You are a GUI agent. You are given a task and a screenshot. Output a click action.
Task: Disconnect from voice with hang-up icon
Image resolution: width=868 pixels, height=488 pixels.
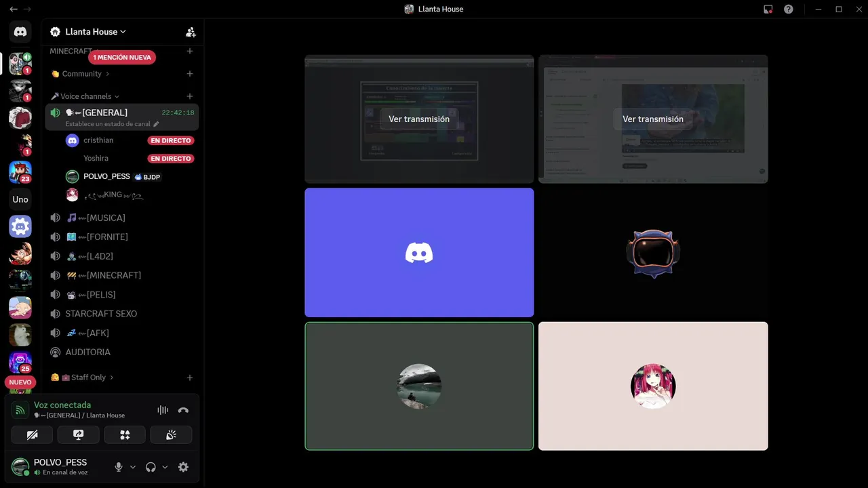pos(183,410)
